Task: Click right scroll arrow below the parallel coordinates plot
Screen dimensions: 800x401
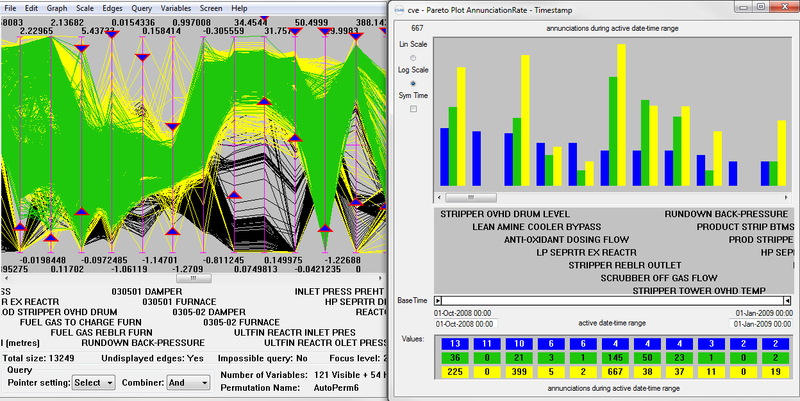Action: [380, 279]
